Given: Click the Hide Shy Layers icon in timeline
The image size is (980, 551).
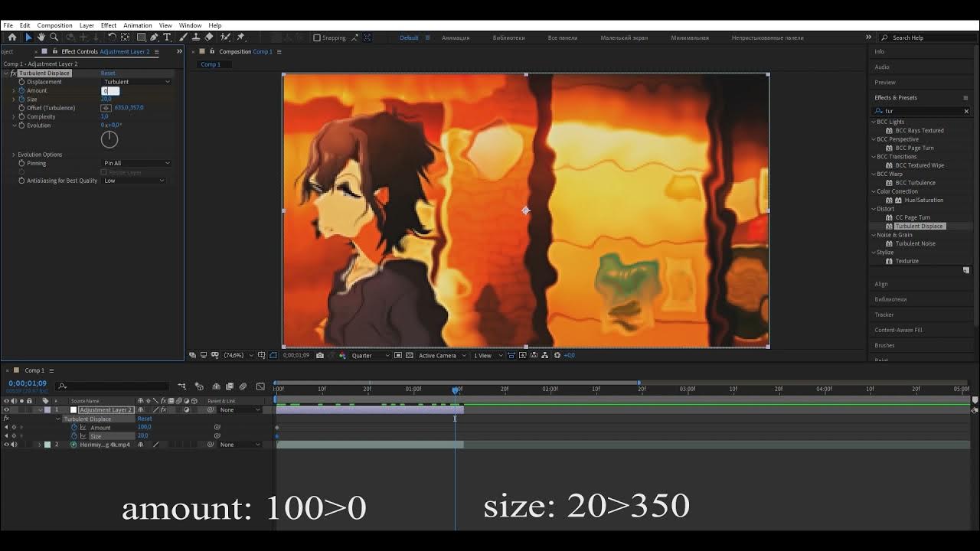Looking at the screenshot, I should [x=216, y=386].
